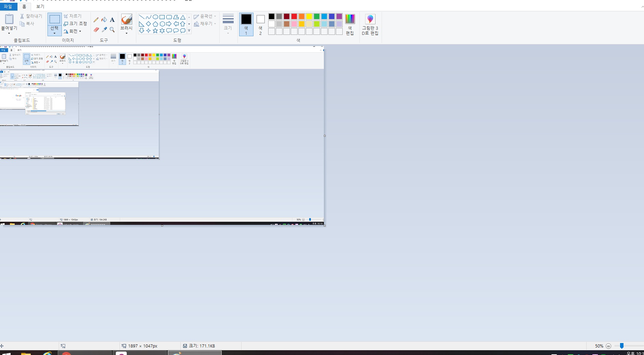This screenshot has width=644, height=355.
Task: Select the Text tool (A)
Action: pyautogui.click(x=112, y=20)
